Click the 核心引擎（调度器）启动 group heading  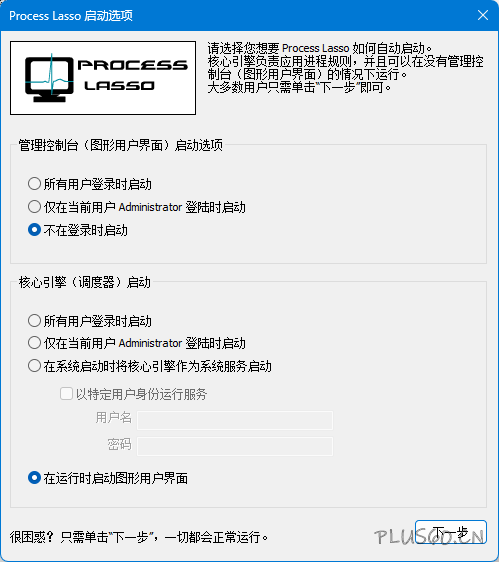(85, 282)
